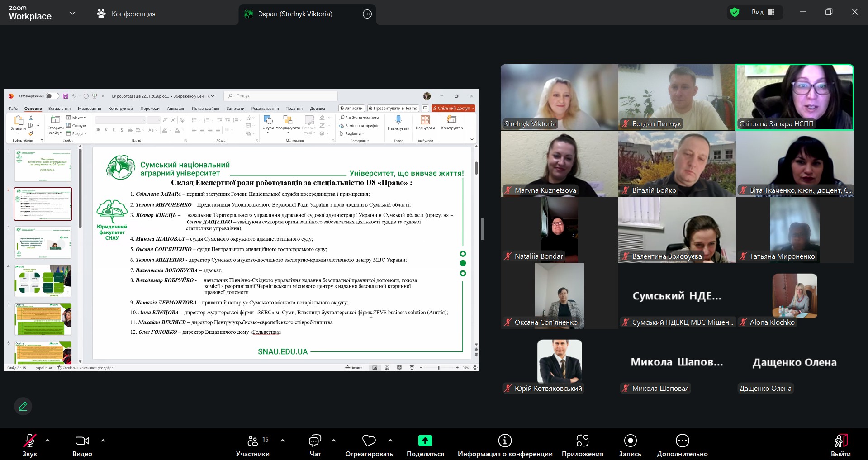Leave the meeting with the Выйти button
The image size is (868, 460).
840,445
